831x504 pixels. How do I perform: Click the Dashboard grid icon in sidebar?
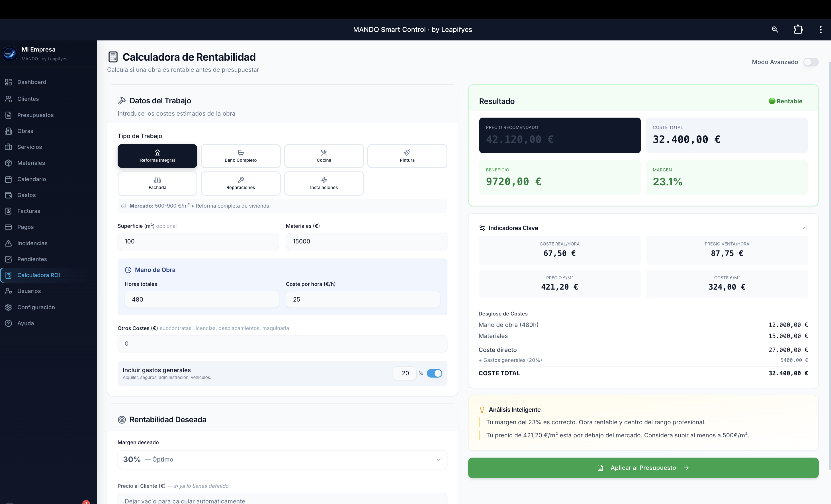[9, 82]
